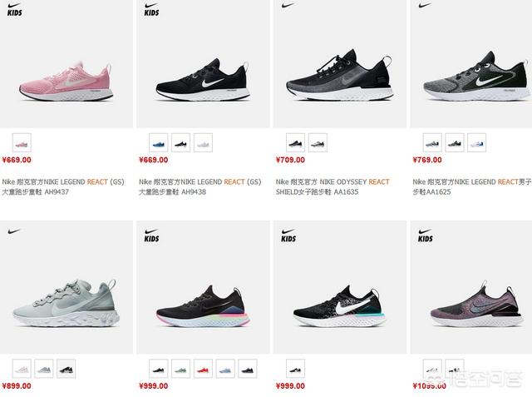Click the Nike Kids logo above pink shoe

point(15,9)
